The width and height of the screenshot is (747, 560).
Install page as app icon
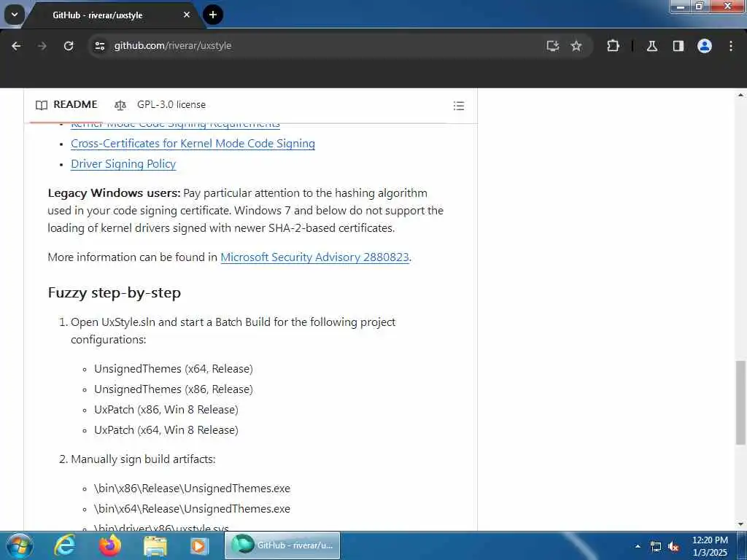(x=553, y=46)
